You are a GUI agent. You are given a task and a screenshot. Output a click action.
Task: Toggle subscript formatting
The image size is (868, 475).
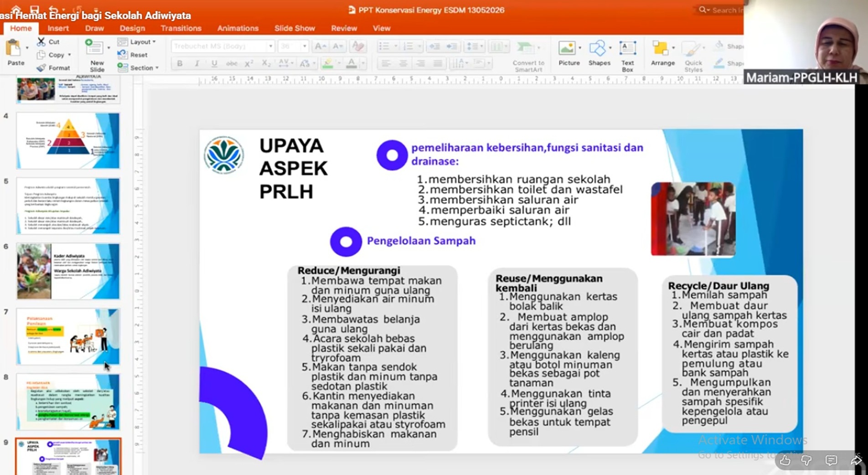[266, 63]
